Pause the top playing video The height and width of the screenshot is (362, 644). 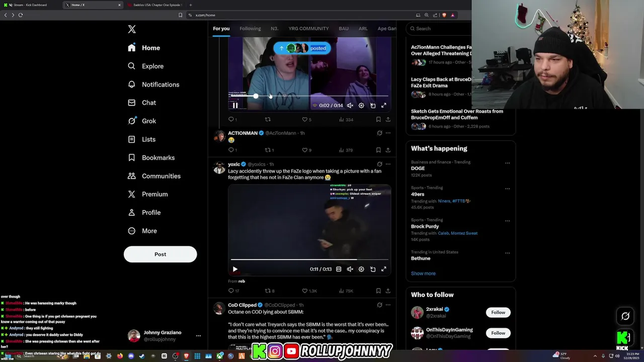tap(235, 106)
